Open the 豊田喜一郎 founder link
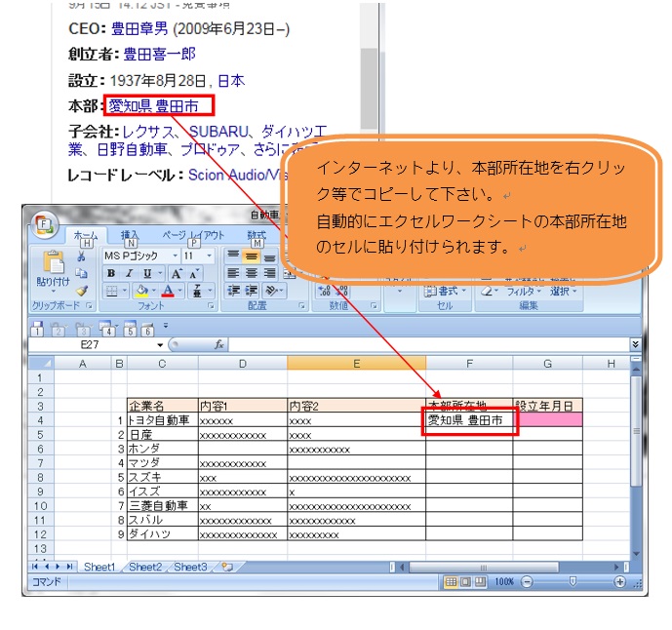Screen dimensions: 672x630 click(159, 55)
